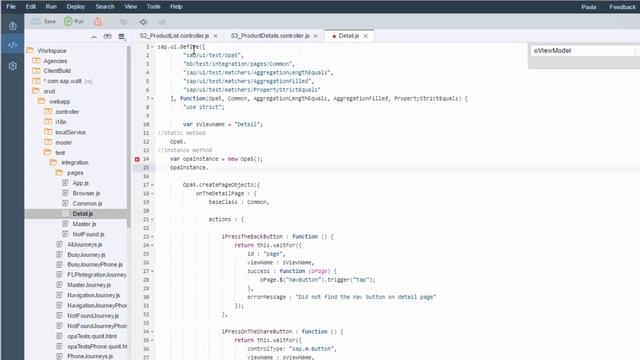This screenshot has width=640, height=360.
Task: Switch to the Development code view icon
Action: (x=12, y=45)
